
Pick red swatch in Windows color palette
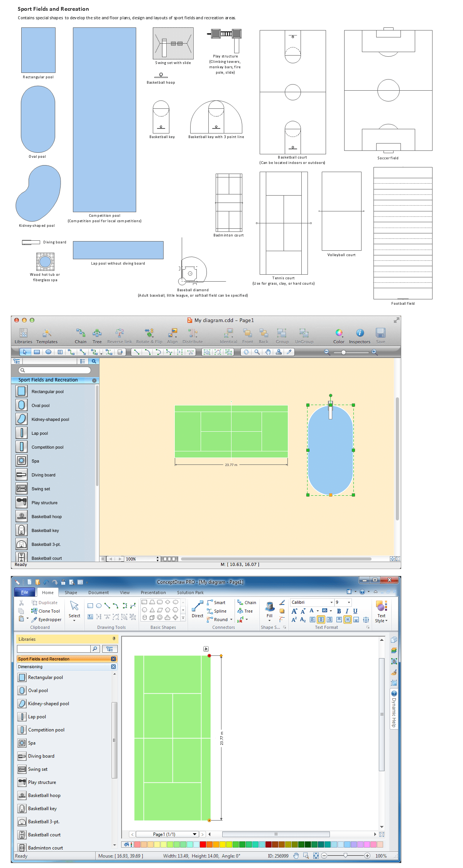coord(203,844)
